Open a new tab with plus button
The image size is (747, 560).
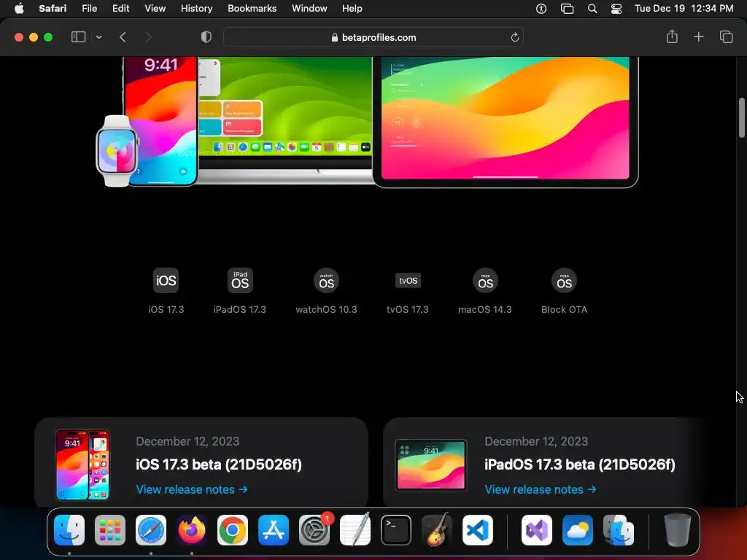pos(698,36)
